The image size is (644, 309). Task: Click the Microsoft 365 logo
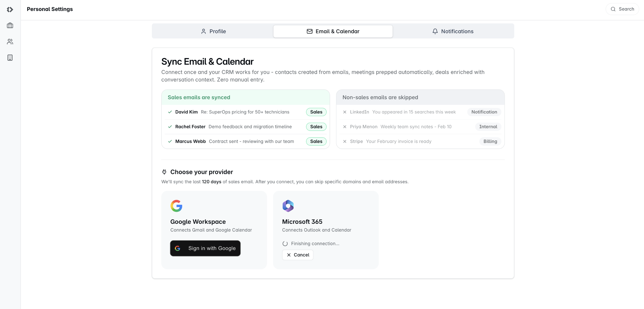tap(288, 206)
